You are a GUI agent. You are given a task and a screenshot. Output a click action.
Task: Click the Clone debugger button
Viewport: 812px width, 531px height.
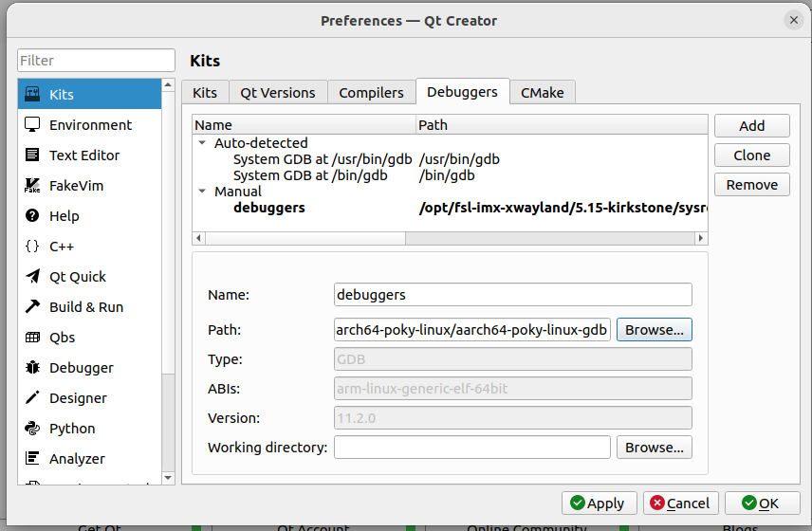tap(751, 156)
